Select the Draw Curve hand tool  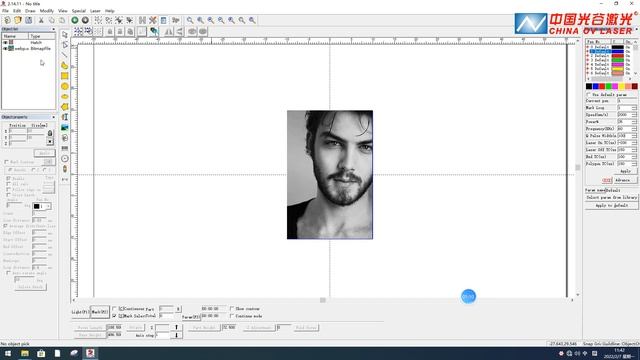64,65
